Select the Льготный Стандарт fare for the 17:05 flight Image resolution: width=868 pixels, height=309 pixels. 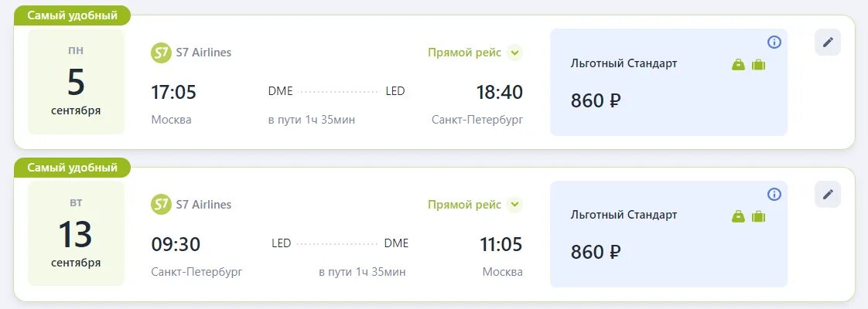pyautogui.click(x=668, y=83)
